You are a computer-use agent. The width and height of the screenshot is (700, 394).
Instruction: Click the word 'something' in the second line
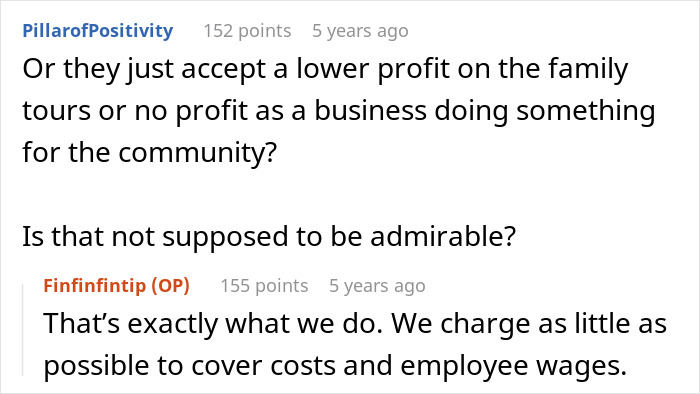[586, 111]
